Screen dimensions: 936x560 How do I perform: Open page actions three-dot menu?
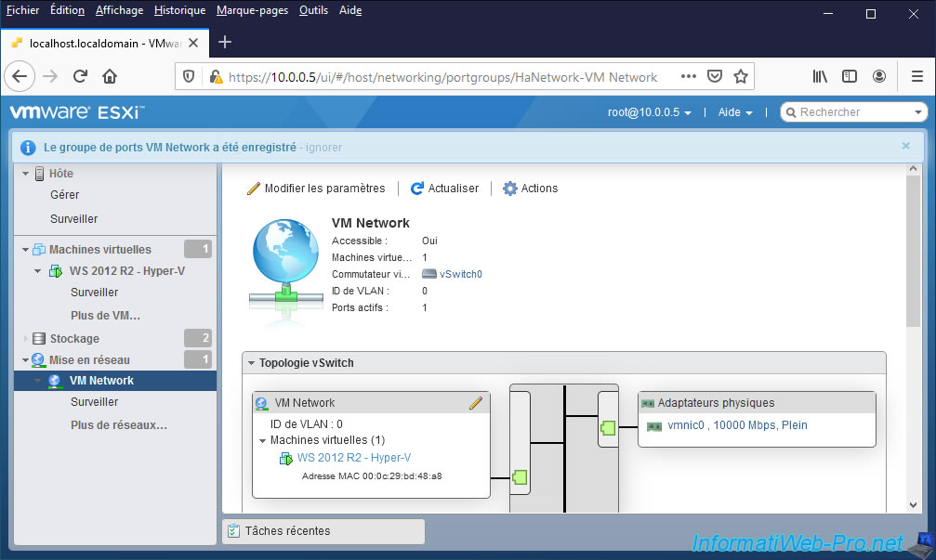(x=688, y=76)
